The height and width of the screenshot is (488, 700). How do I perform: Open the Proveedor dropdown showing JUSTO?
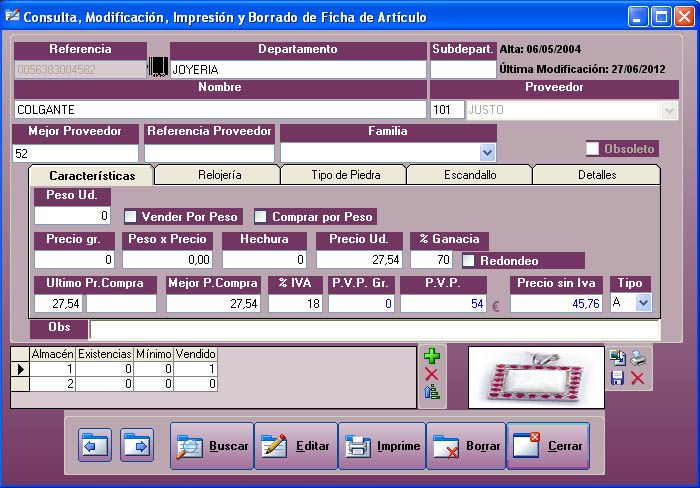(x=671, y=109)
